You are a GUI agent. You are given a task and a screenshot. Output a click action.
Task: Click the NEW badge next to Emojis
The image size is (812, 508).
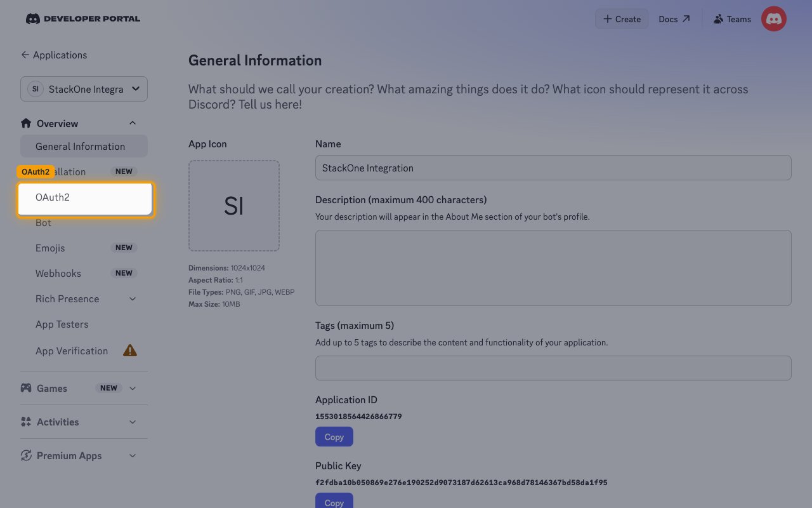(x=124, y=248)
